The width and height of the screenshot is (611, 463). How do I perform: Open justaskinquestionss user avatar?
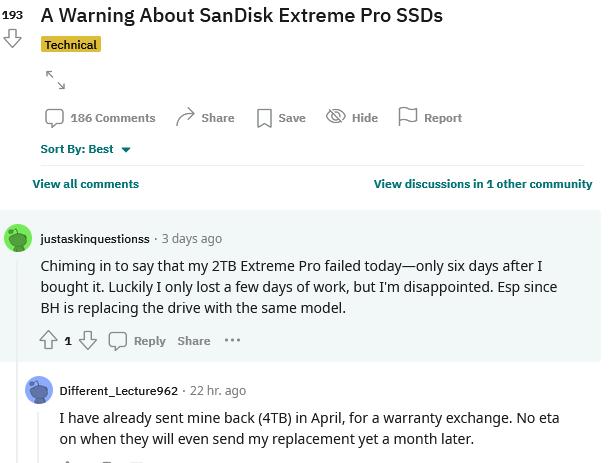(x=18, y=239)
